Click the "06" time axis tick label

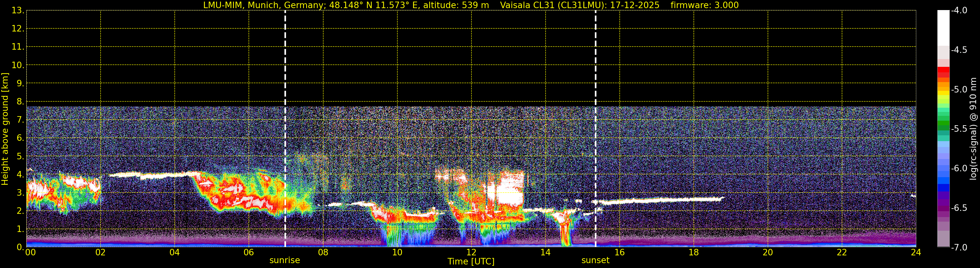tap(249, 252)
